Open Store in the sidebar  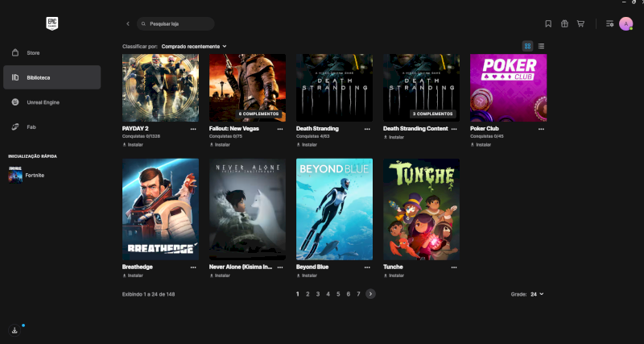coord(52,52)
